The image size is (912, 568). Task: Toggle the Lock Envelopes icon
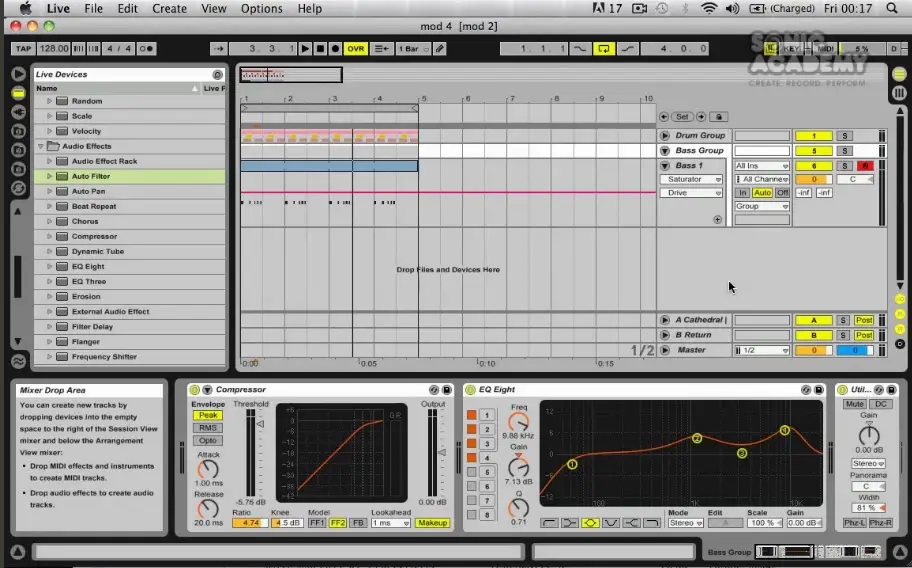coord(719,117)
